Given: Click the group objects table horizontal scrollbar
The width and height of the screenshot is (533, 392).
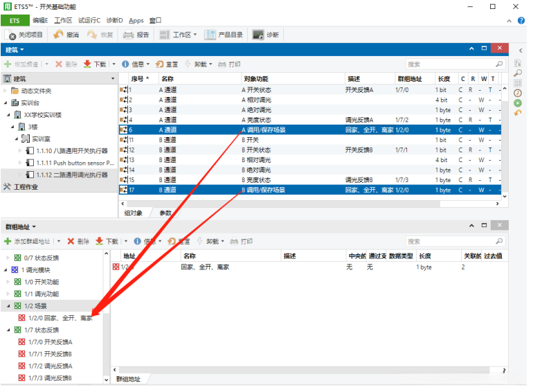Looking at the screenshot, I should [283, 204].
